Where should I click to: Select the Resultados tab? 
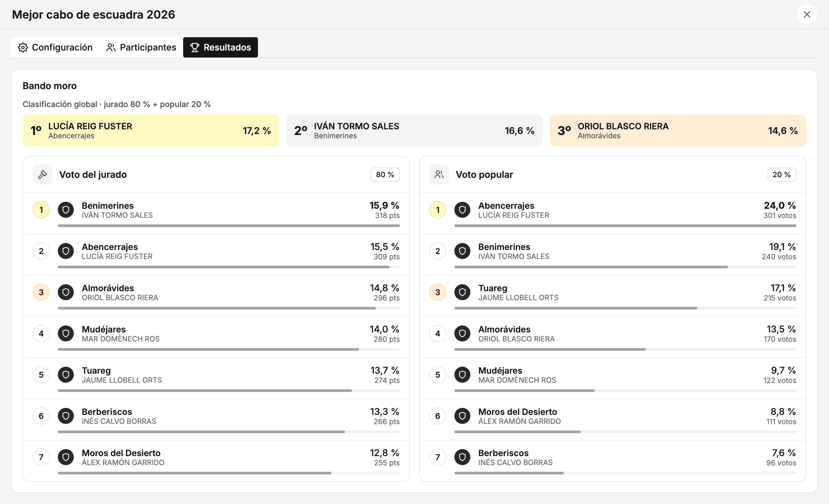click(220, 48)
